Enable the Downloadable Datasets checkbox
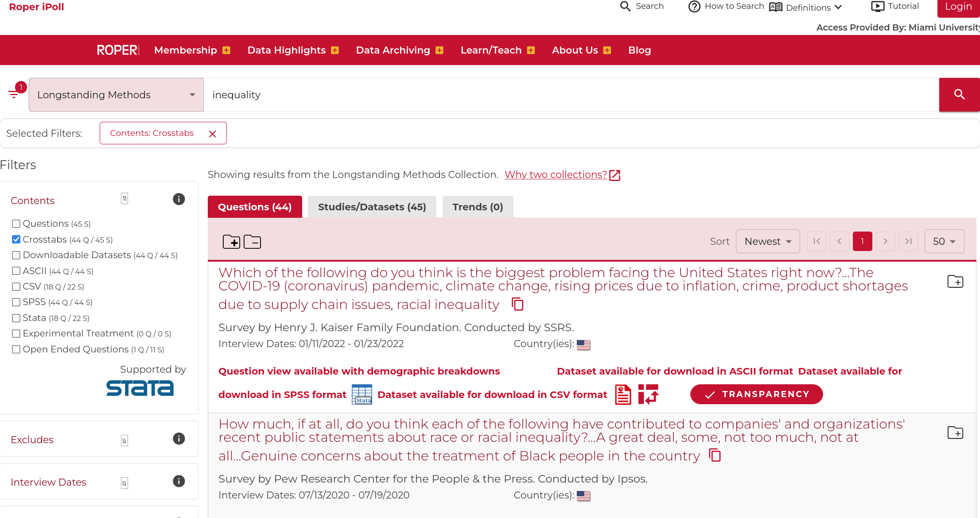 tap(16, 255)
